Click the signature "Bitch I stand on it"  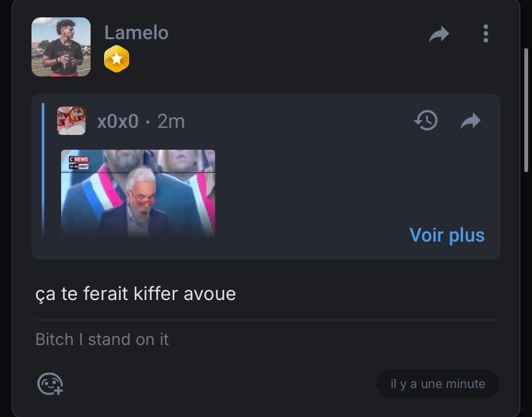(102, 339)
